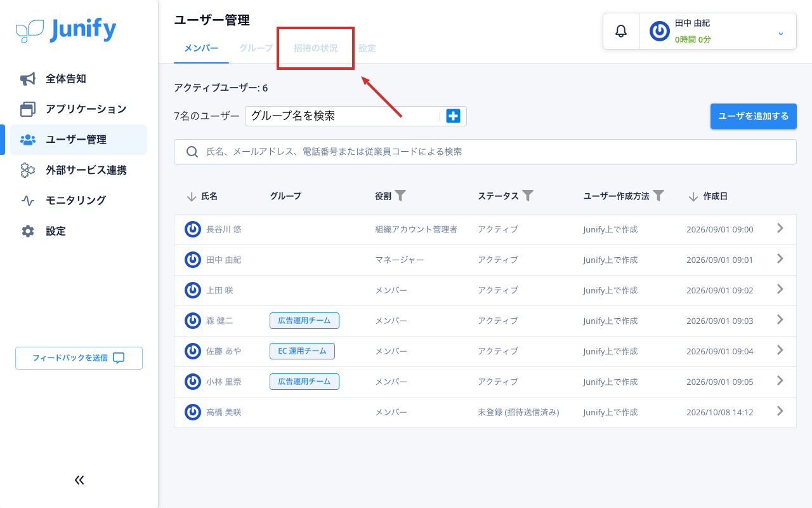
Task: Click the notification bell icon
Action: point(621,31)
